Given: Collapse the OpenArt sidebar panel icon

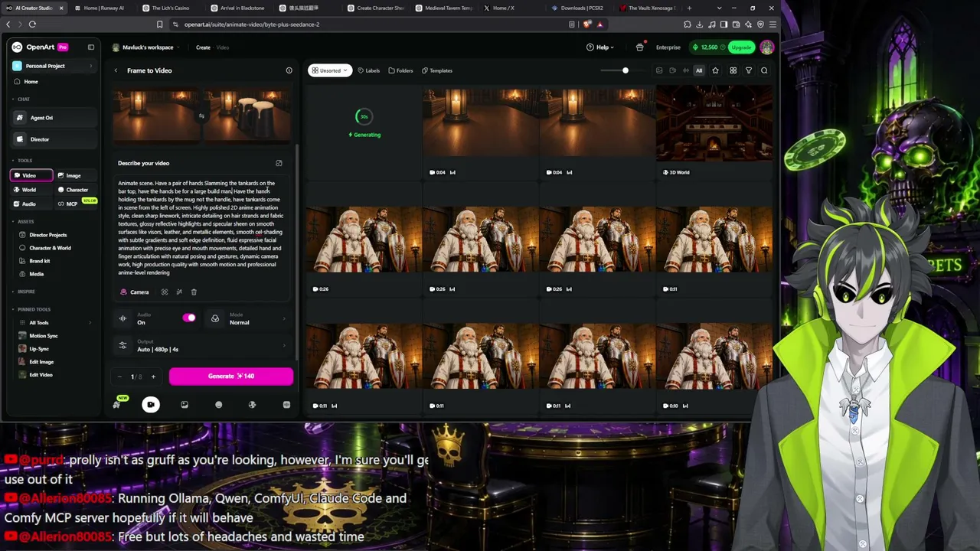Looking at the screenshot, I should click(x=90, y=47).
